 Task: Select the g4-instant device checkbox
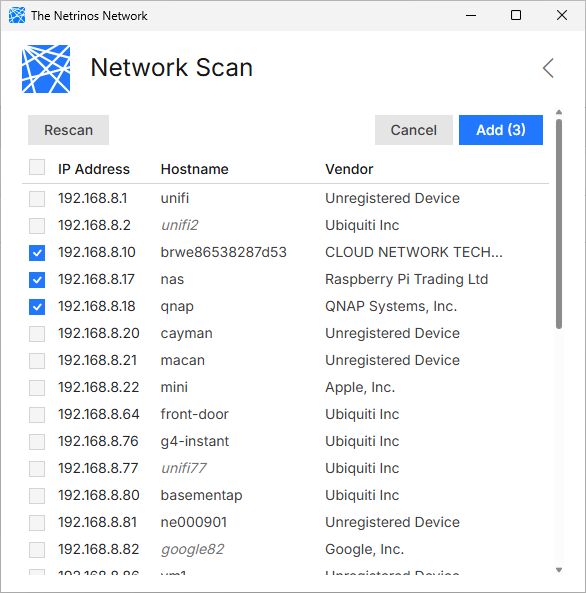[x=37, y=442]
